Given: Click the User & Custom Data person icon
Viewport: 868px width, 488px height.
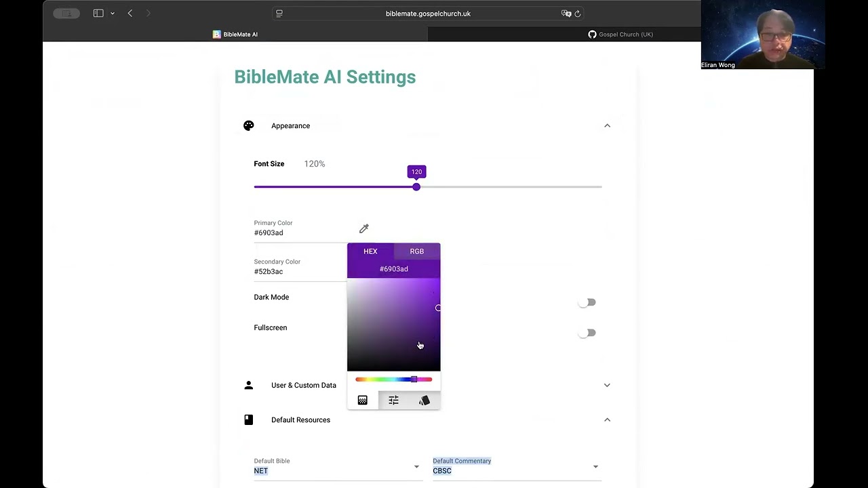Looking at the screenshot, I should click(249, 385).
